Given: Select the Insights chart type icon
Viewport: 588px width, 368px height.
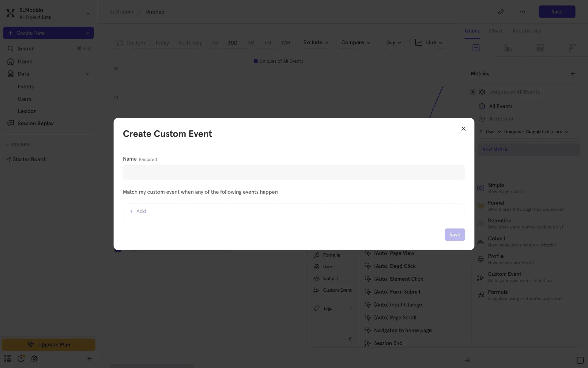Looking at the screenshot, I should 476,48.
